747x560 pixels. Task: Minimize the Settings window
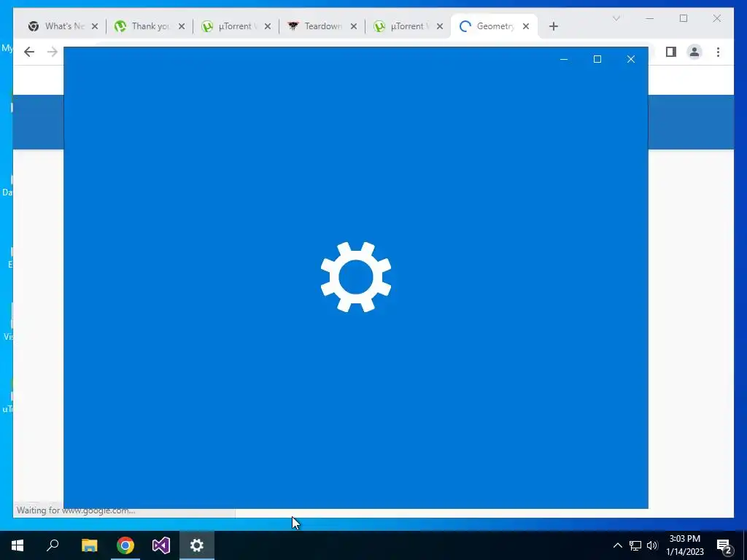click(x=564, y=59)
